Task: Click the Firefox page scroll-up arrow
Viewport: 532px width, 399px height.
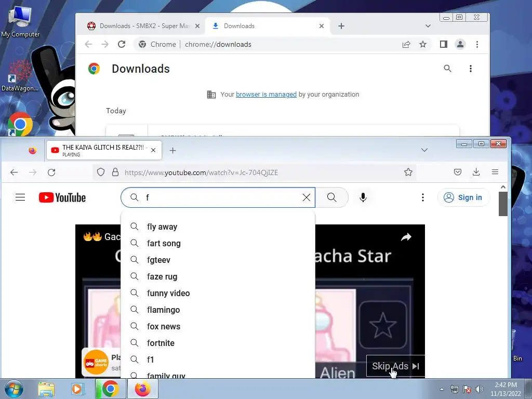Action: point(503,187)
